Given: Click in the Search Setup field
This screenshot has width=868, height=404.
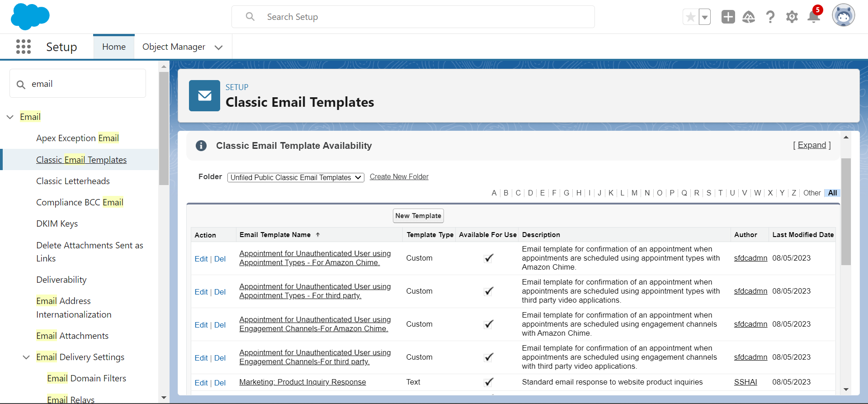Looking at the screenshot, I should 413,17.
